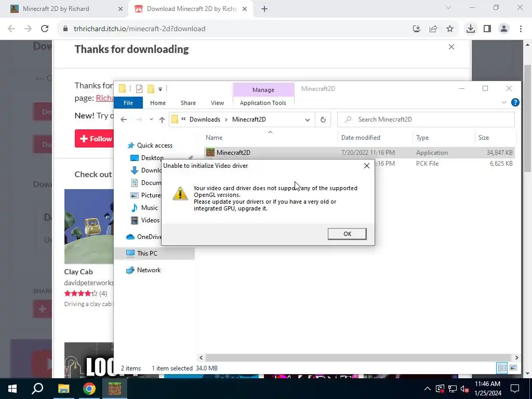This screenshot has width=532, height=399.
Task: Open the Chrome three-dot menu
Action: click(x=521, y=29)
